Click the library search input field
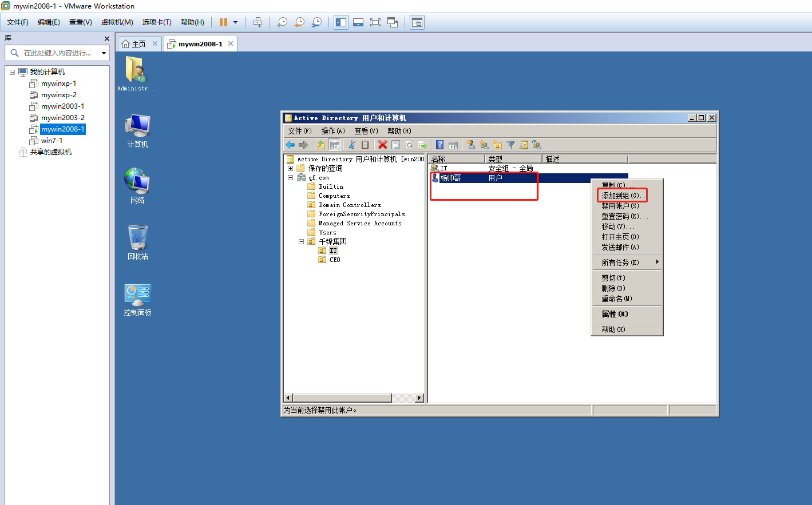Viewport: 812px width, 505px height. pos(57,53)
